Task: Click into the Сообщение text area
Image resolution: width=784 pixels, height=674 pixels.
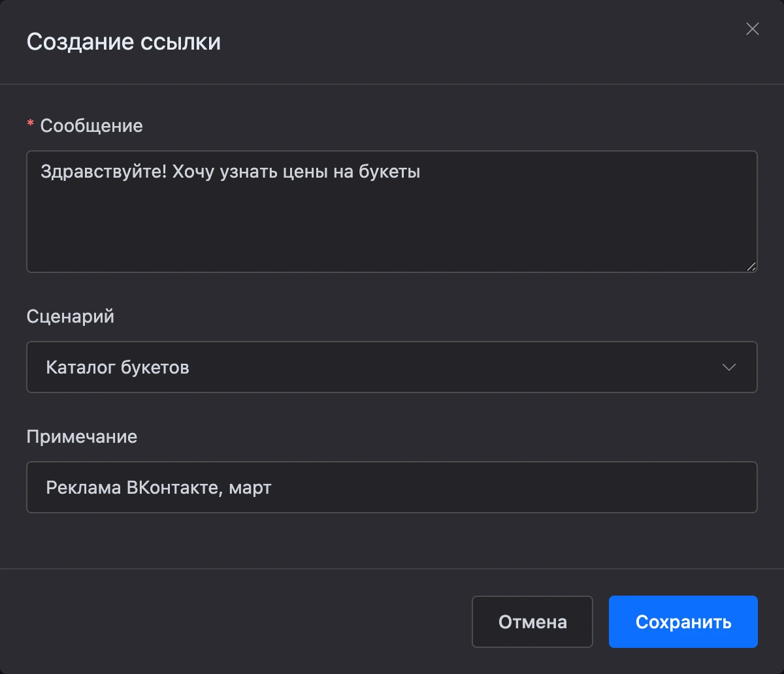Action: 392,212
